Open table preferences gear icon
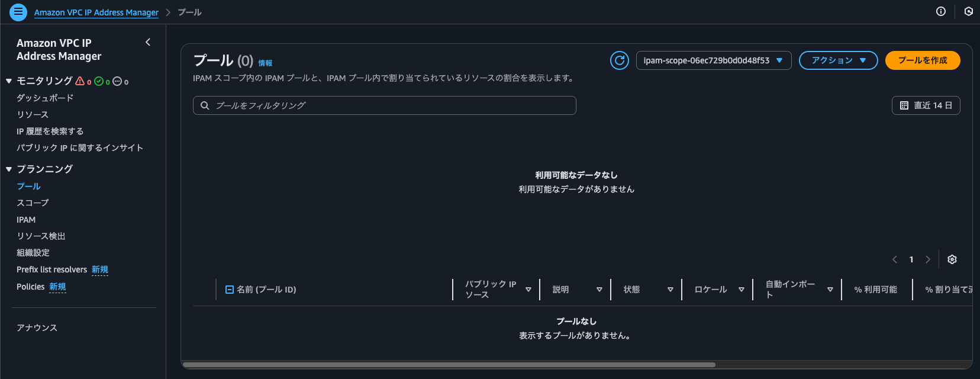 click(952, 259)
